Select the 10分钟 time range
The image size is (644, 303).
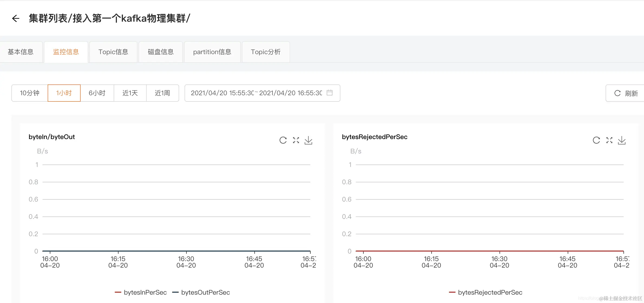[x=29, y=93]
